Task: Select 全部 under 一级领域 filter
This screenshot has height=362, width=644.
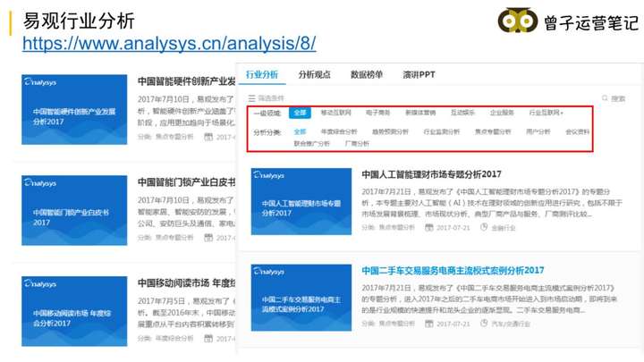Action: click(x=300, y=113)
